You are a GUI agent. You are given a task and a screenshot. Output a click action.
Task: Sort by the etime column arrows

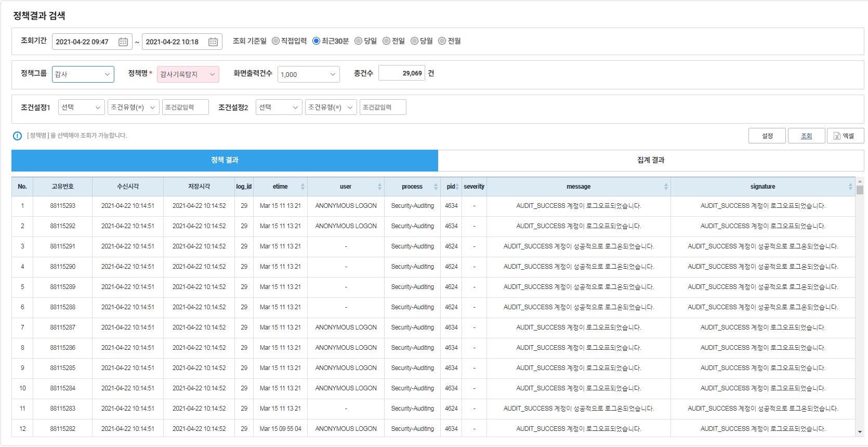click(303, 187)
